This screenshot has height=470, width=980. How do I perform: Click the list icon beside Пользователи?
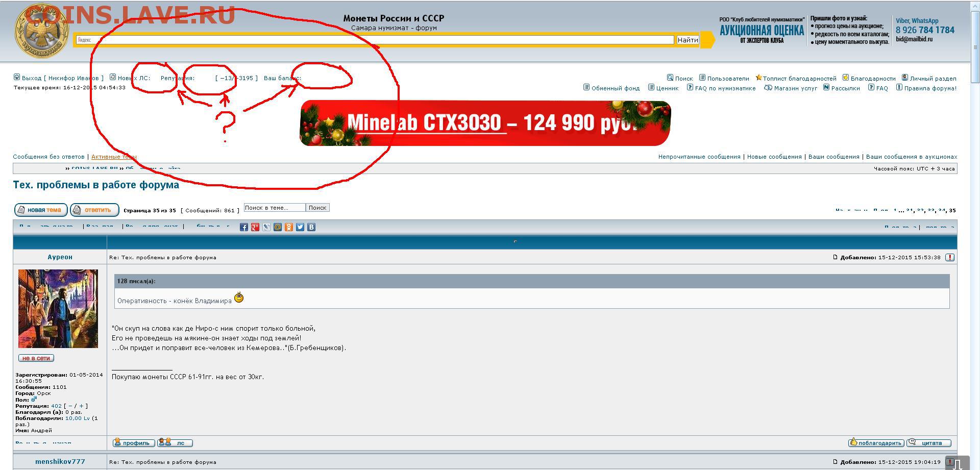pyautogui.click(x=702, y=78)
